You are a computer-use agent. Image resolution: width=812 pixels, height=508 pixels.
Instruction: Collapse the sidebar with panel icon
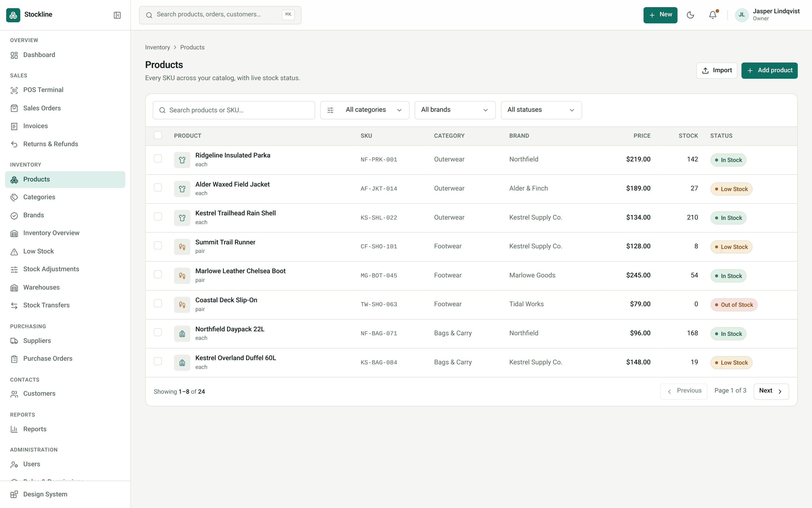click(x=117, y=15)
